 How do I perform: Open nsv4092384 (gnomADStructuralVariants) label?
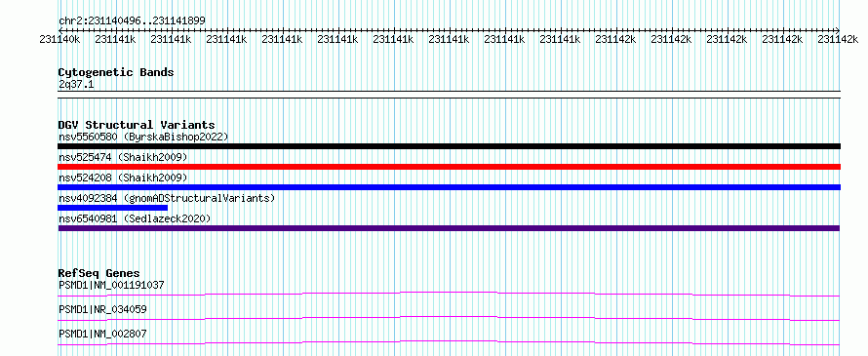click(167, 198)
